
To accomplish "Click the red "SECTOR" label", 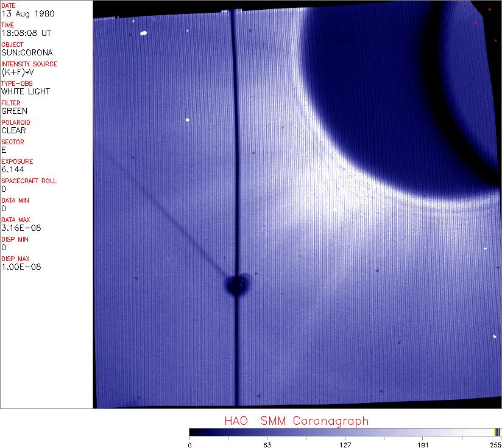I will (13, 142).
